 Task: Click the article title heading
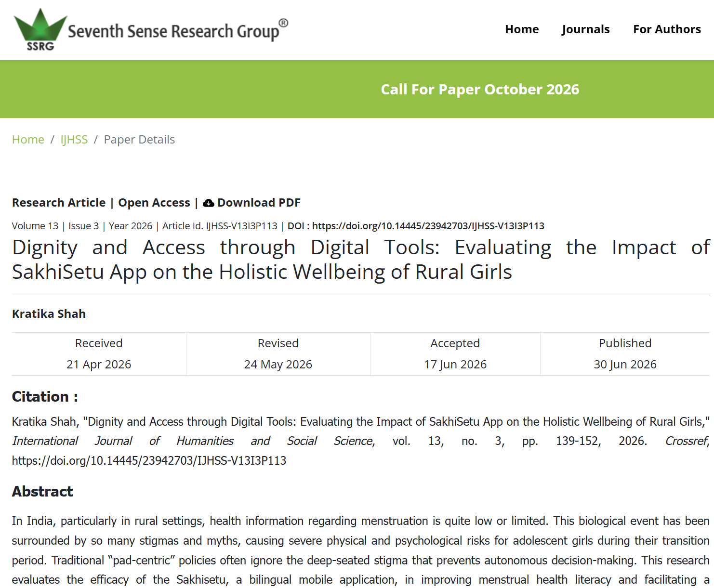pyautogui.click(x=361, y=260)
